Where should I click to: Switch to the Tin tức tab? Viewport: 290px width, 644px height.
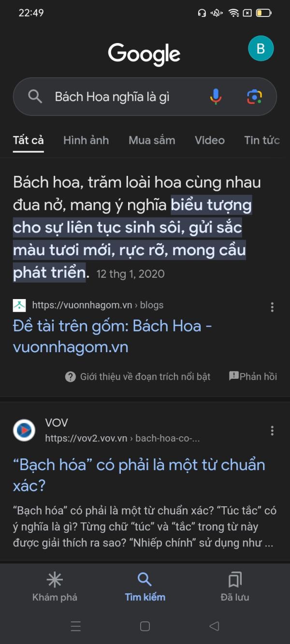click(262, 140)
